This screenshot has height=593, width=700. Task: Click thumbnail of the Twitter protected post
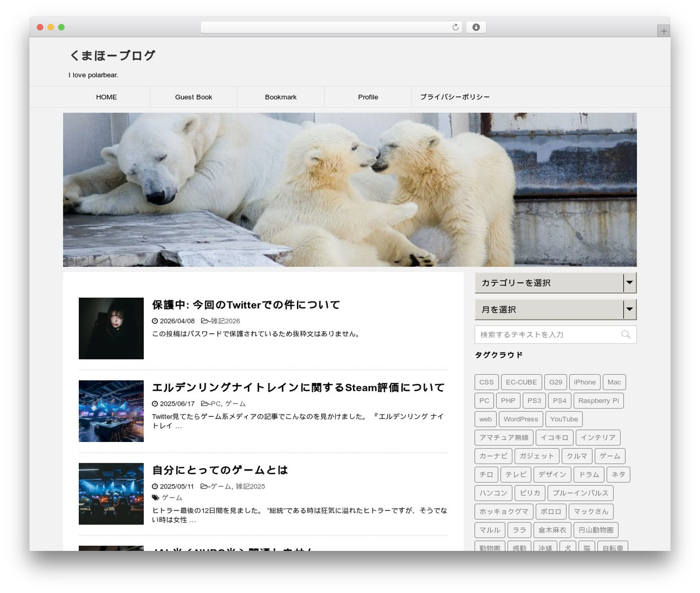point(111,328)
